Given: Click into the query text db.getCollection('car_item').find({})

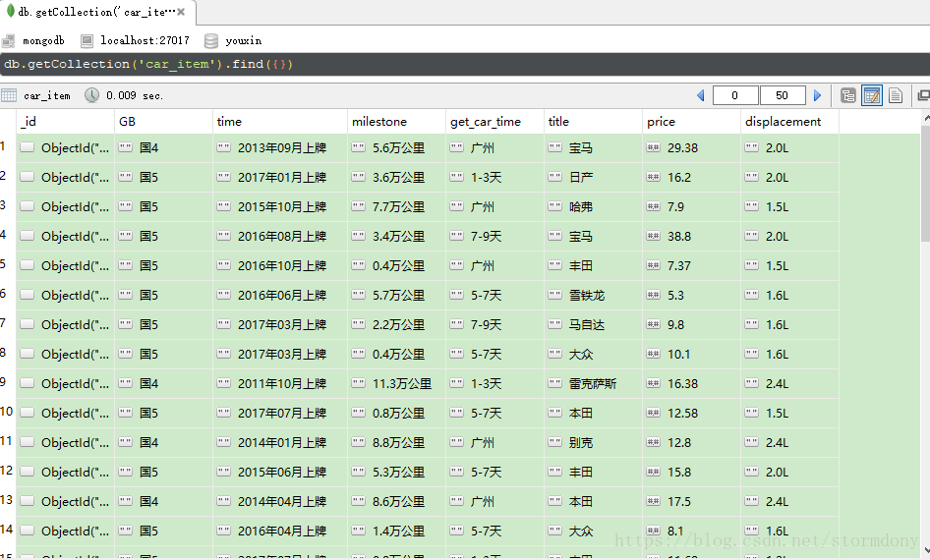Looking at the screenshot, I should (x=148, y=64).
